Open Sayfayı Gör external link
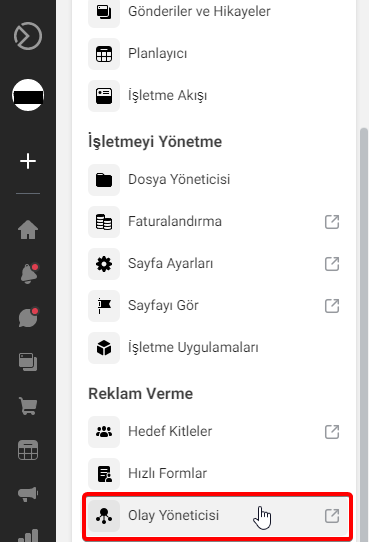This screenshot has height=542, width=369. 332,306
